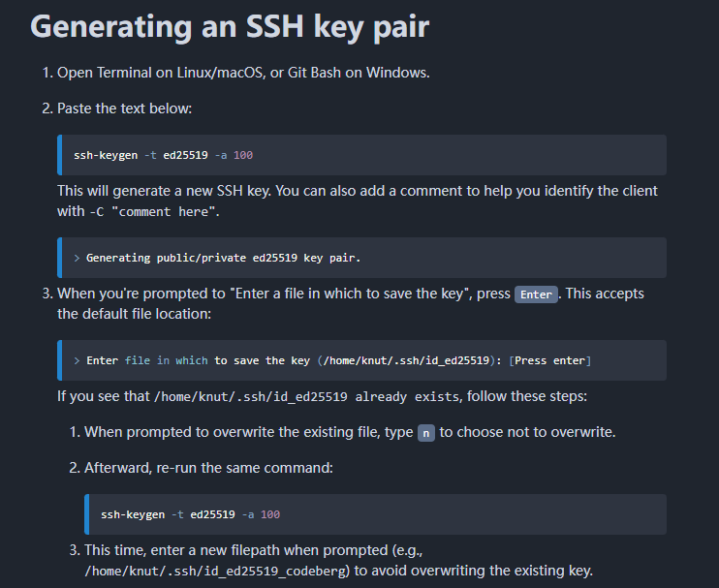Click the '[Press enter]' text in the prompt
The image size is (719, 588).
pyautogui.click(x=549, y=360)
